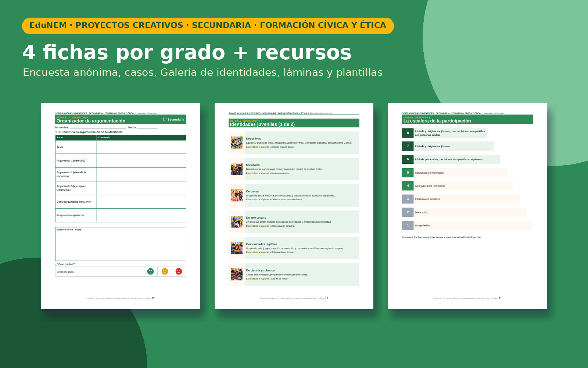This screenshot has width=588, height=368.
Task: Click the 'Argumento 3 (ejemplo o testimonio)' label
Action: [x=71, y=188]
